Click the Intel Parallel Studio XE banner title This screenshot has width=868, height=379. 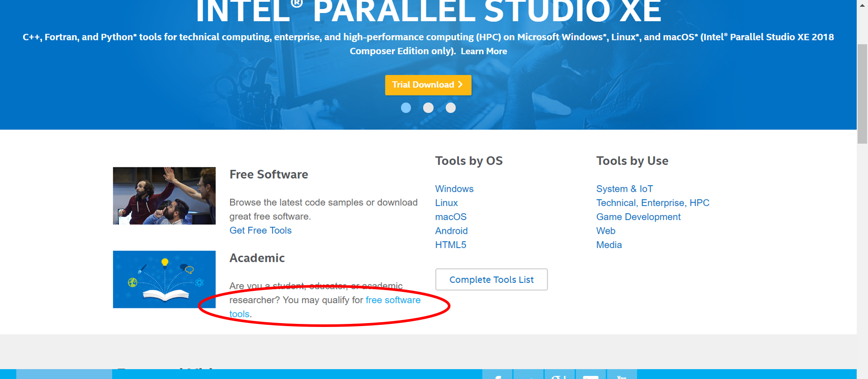pyautogui.click(x=428, y=11)
